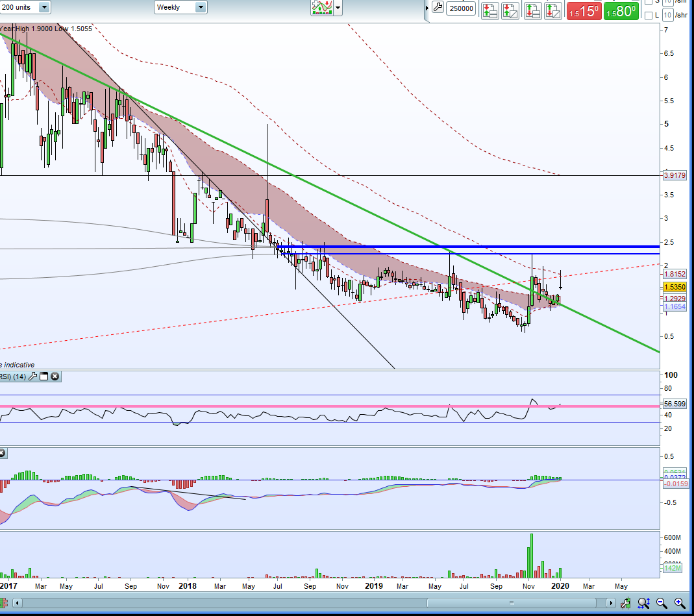Click first sell order ticket icon
Image resolution: width=694 pixels, height=616 pixels.
tap(490, 10)
